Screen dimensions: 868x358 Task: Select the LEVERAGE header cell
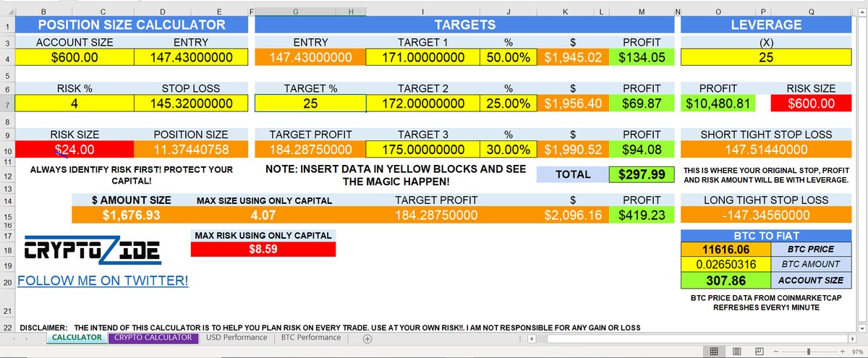(766, 25)
